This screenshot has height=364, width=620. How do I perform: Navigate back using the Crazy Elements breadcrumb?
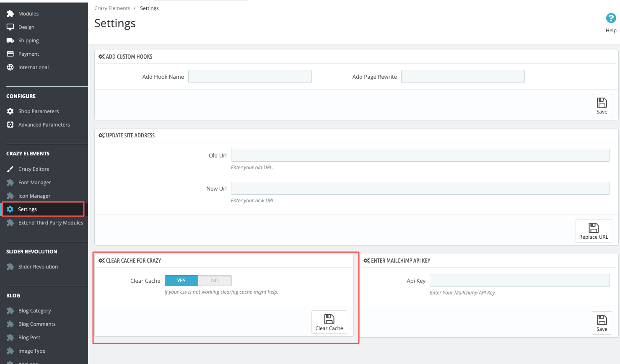112,8
